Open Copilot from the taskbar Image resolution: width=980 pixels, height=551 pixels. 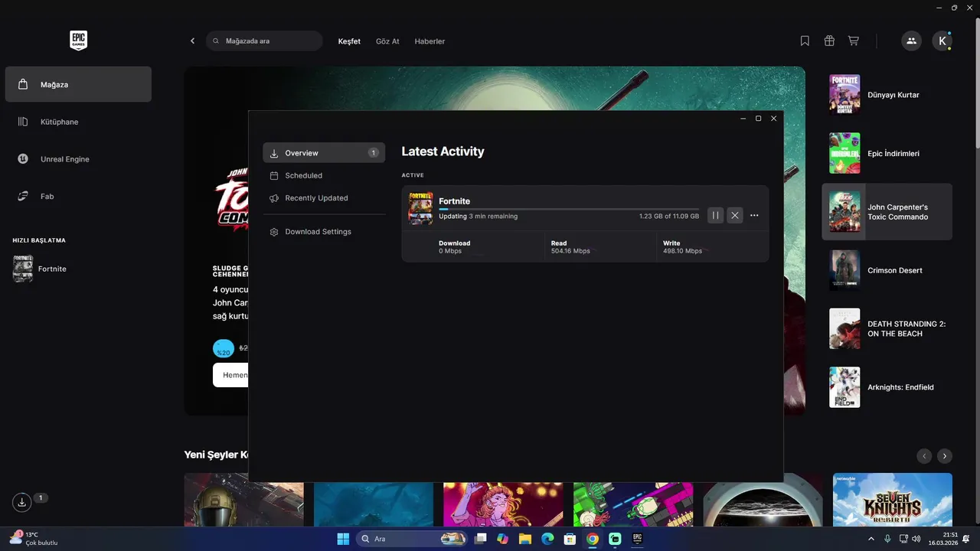point(503,539)
